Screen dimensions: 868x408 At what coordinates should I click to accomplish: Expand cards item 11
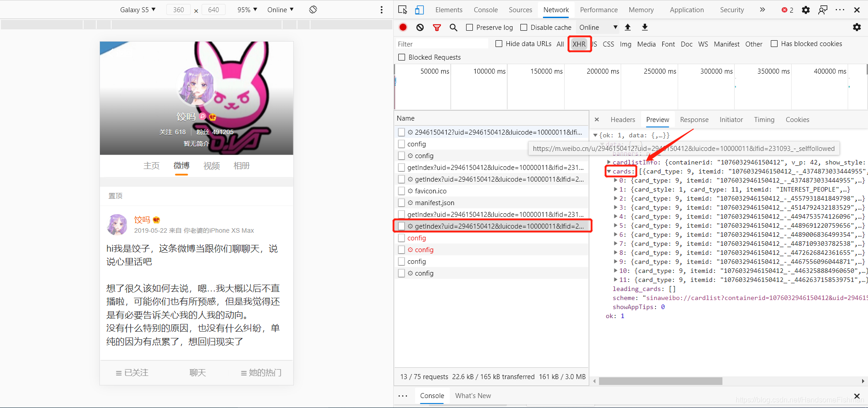tap(616, 280)
